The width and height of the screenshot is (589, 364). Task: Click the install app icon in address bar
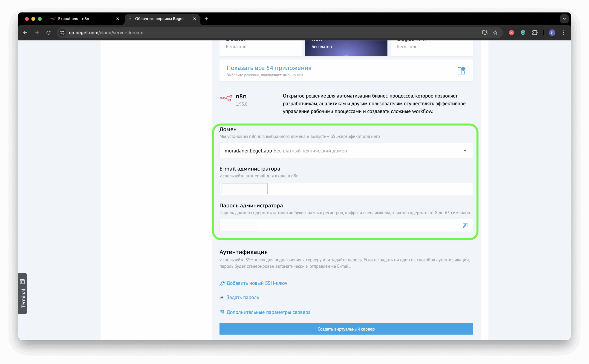(485, 32)
